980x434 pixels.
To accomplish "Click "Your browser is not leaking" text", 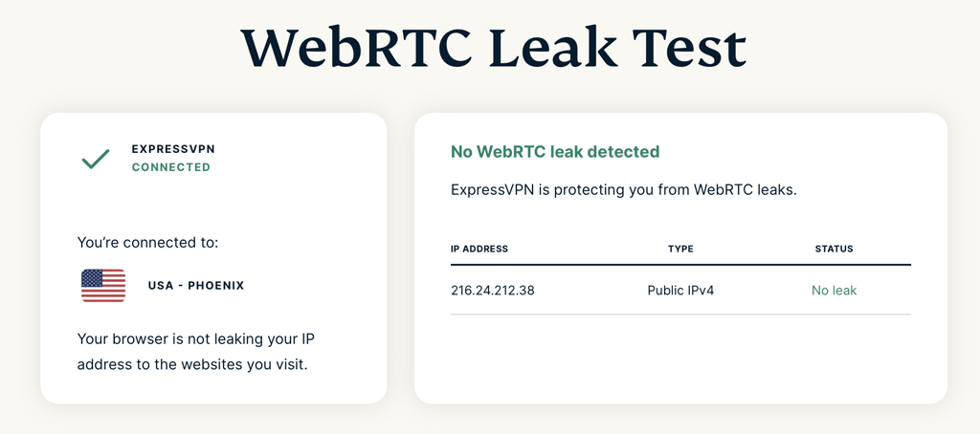I will coord(196,339).
